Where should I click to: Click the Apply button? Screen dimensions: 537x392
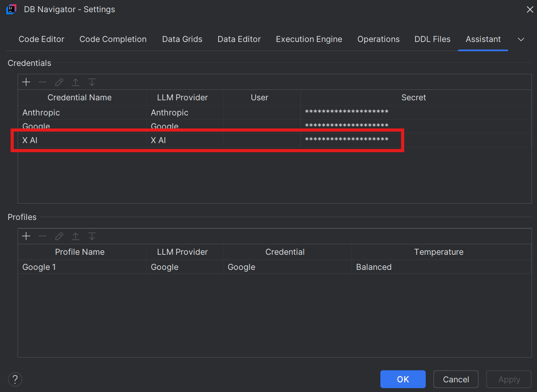point(509,379)
